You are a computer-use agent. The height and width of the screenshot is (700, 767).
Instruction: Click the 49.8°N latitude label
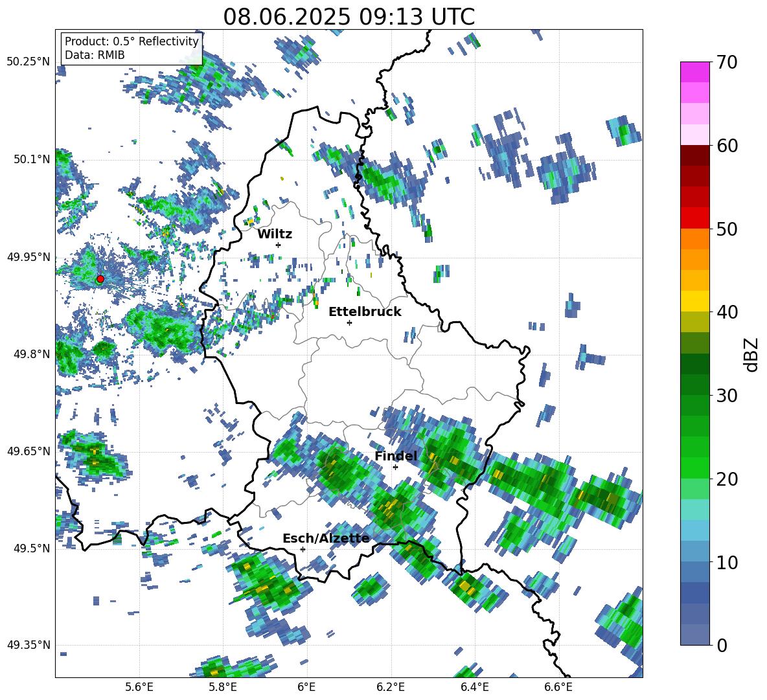[31, 354]
